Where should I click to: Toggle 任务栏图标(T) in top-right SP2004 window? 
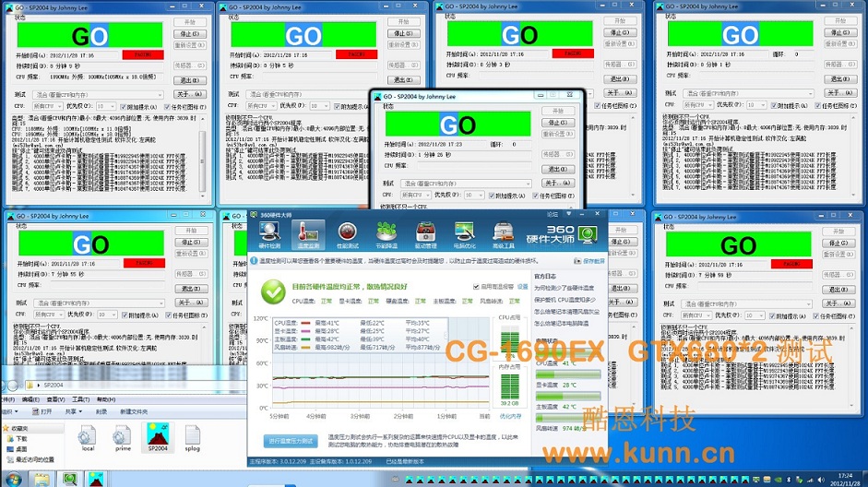pos(817,105)
